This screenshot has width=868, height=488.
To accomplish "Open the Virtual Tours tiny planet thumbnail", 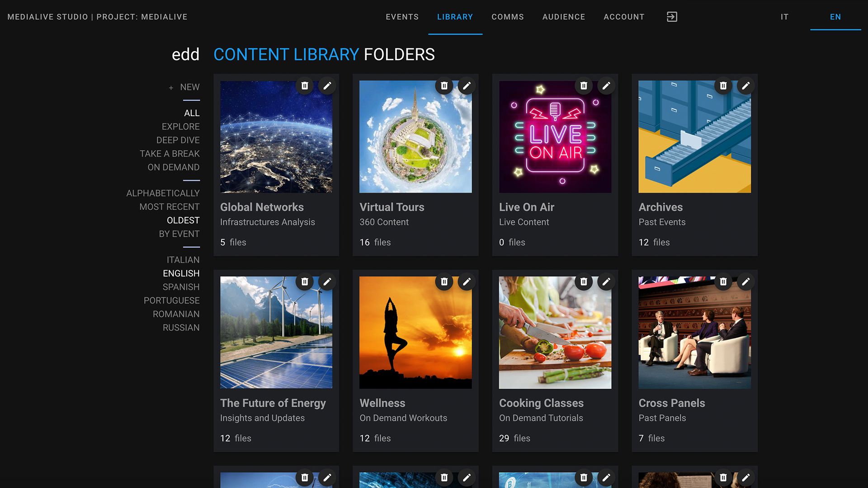I will 415,137.
